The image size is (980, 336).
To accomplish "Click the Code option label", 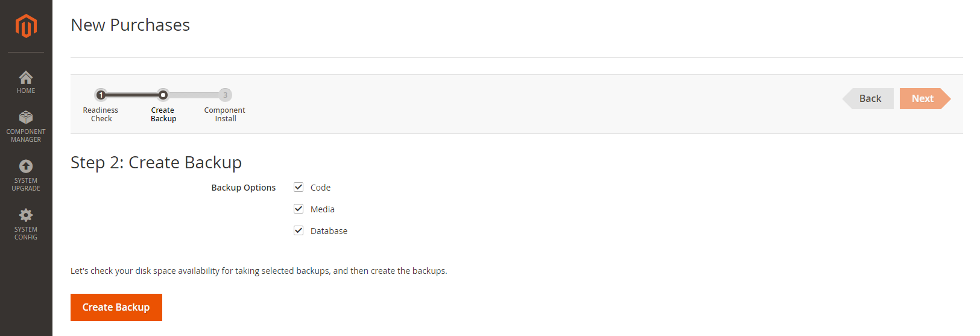I will (320, 188).
